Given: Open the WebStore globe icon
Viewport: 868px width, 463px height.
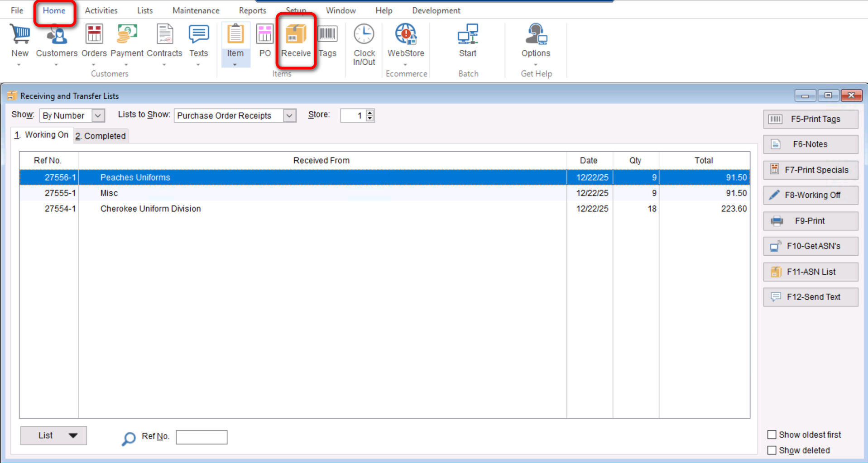Looking at the screenshot, I should 406,35.
